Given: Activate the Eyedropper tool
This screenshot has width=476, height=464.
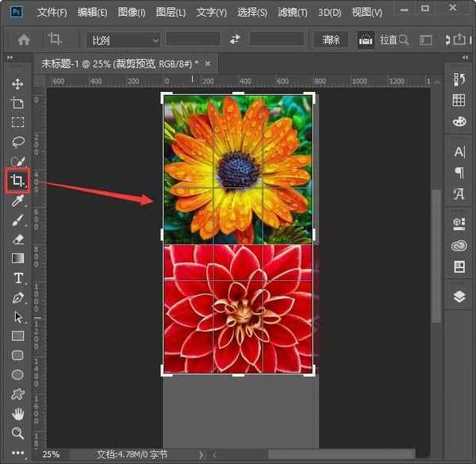Looking at the screenshot, I should coord(17,201).
